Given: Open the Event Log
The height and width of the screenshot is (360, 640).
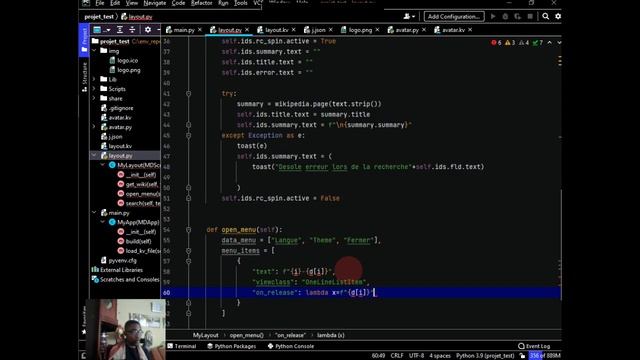Looking at the screenshot, I should click(x=534, y=346).
